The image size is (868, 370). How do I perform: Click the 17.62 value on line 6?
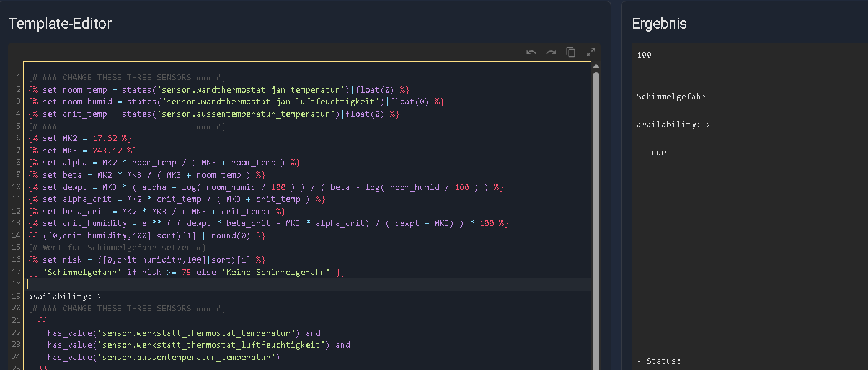click(x=104, y=138)
